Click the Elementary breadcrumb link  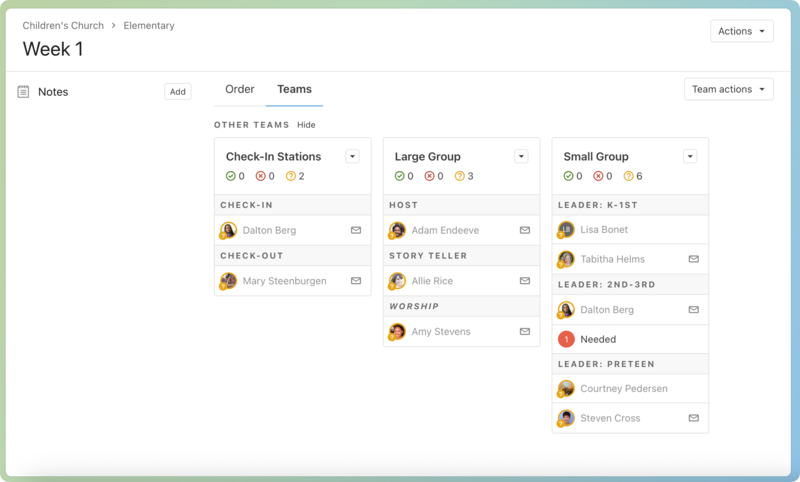point(149,26)
